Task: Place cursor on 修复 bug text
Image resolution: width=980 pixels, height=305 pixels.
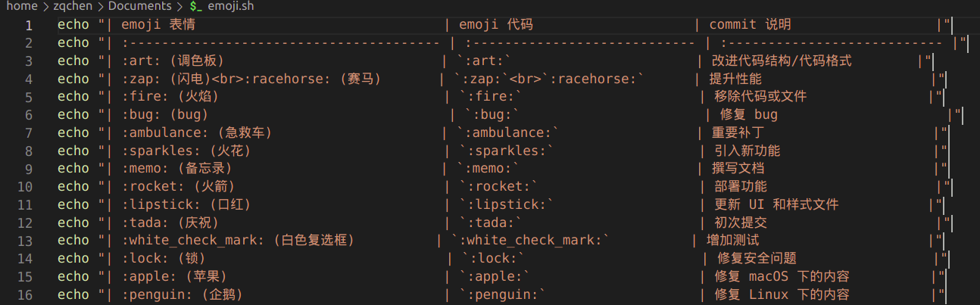Action: point(745,115)
